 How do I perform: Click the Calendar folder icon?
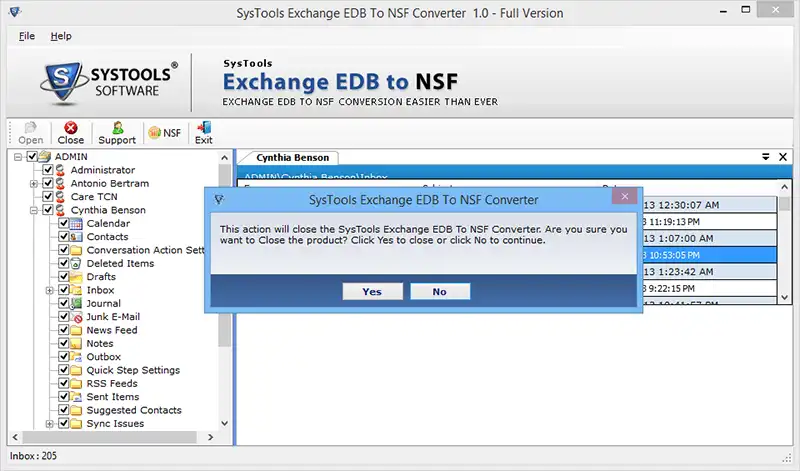76,224
